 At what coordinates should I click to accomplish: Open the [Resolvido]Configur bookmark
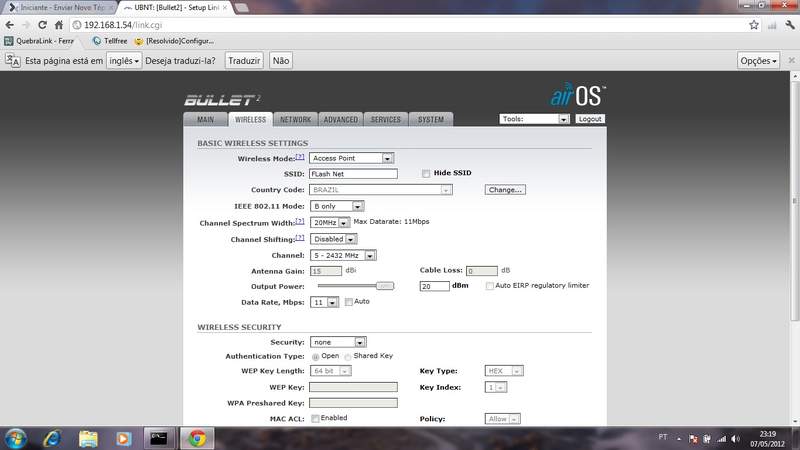(174, 41)
